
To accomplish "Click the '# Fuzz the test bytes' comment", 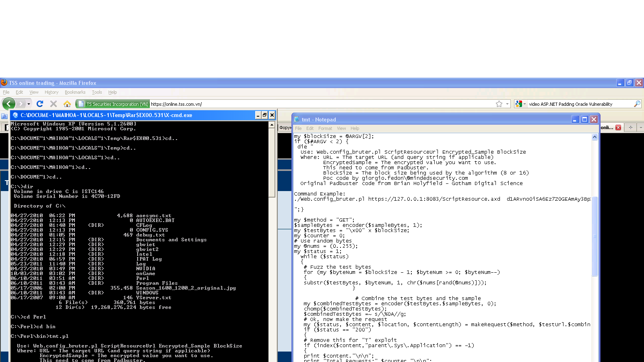I will click(x=337, y=267).
